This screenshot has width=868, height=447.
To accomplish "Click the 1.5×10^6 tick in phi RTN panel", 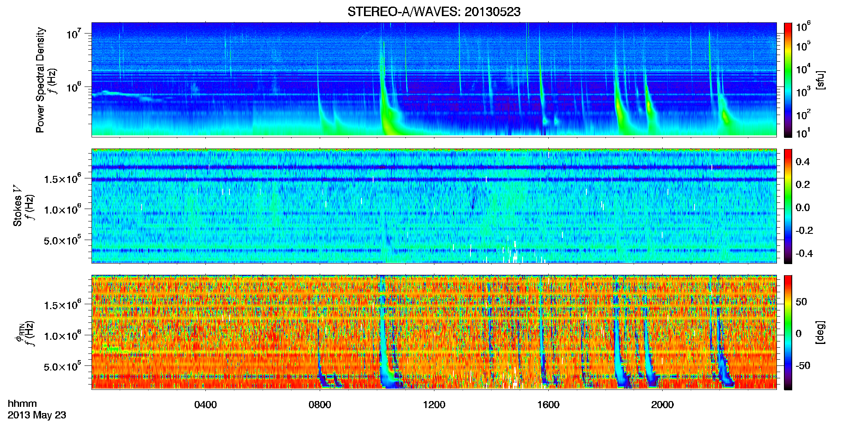I will click(63, 305).
